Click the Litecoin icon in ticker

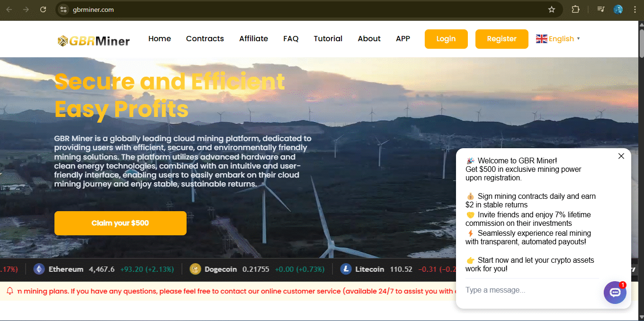[346, 269]
